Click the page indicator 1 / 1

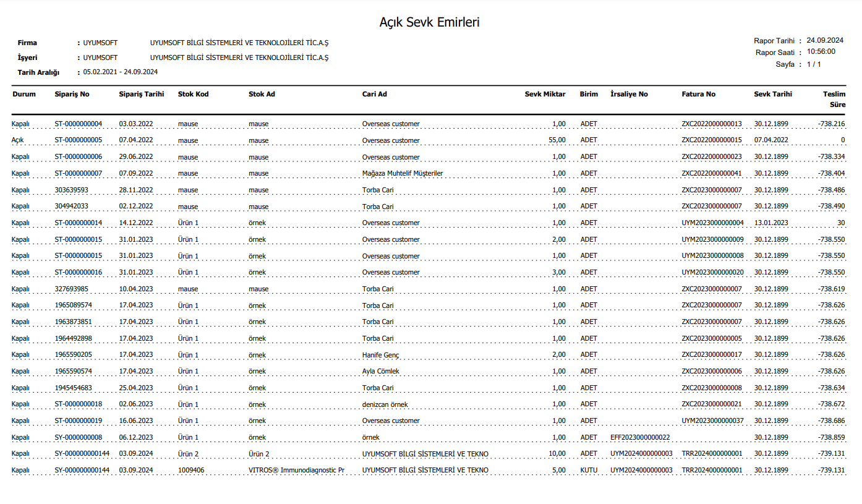click(814, 64)
